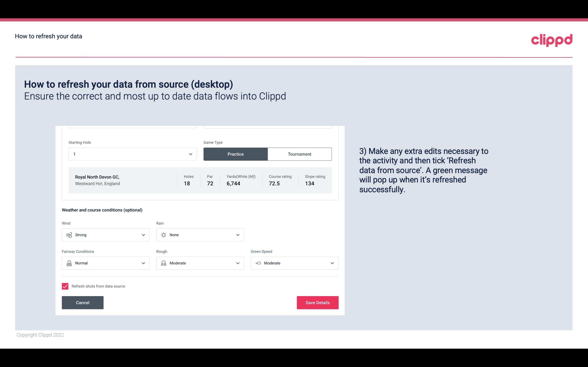Click the fairway conditions icon

click(x=69, y=263)
